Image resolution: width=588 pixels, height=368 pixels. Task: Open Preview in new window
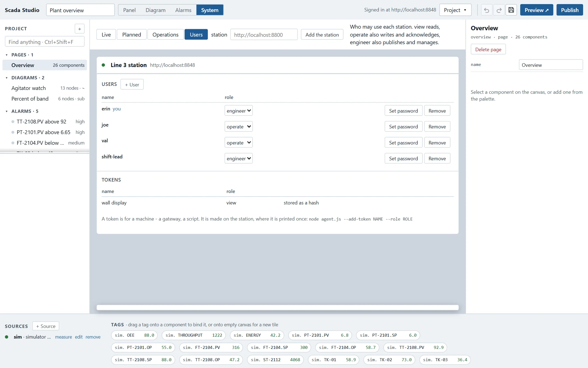[537, 10]
